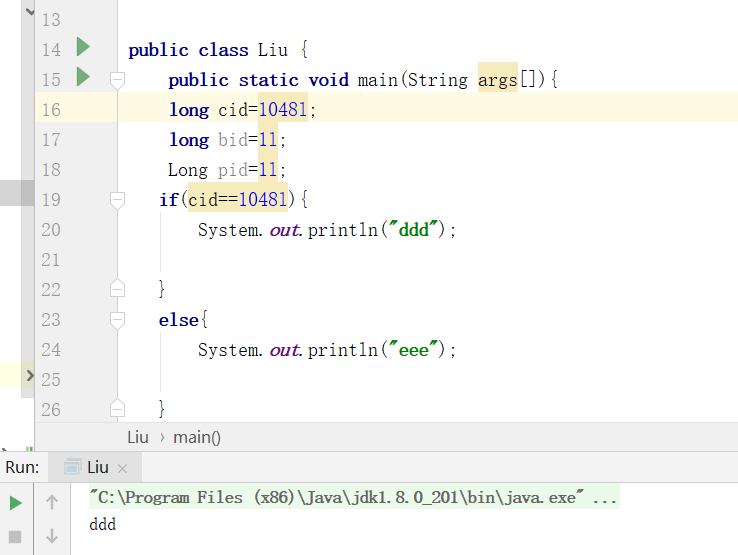Click line number 25 in gutter
The height and width of the screenshot is (555, 738).
pyautogui.click(x=51, y=380)
